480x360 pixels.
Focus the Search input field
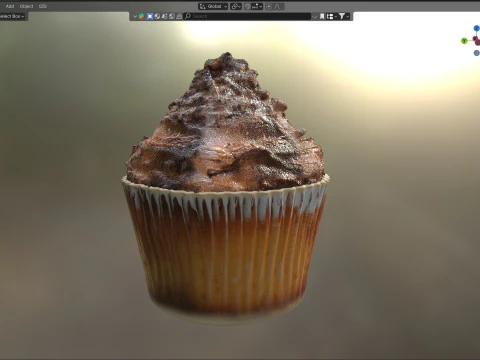click(x=247, y=16)
